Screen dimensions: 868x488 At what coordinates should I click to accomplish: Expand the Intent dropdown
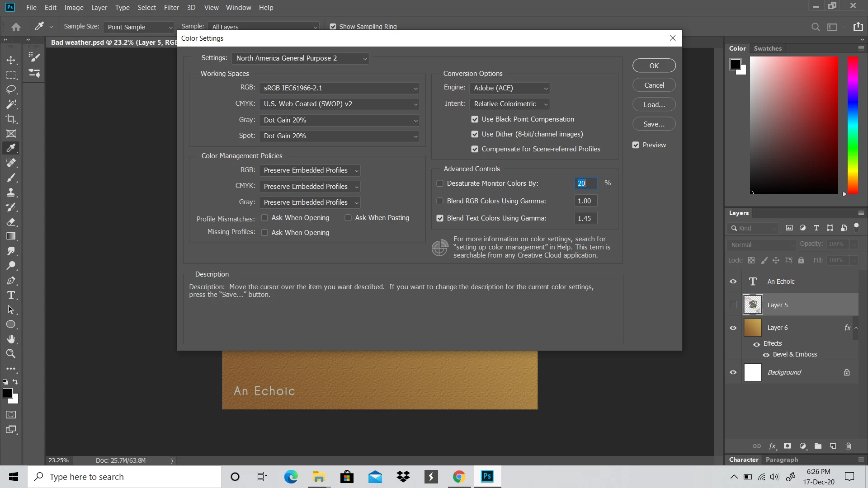[x=509, y=104]
